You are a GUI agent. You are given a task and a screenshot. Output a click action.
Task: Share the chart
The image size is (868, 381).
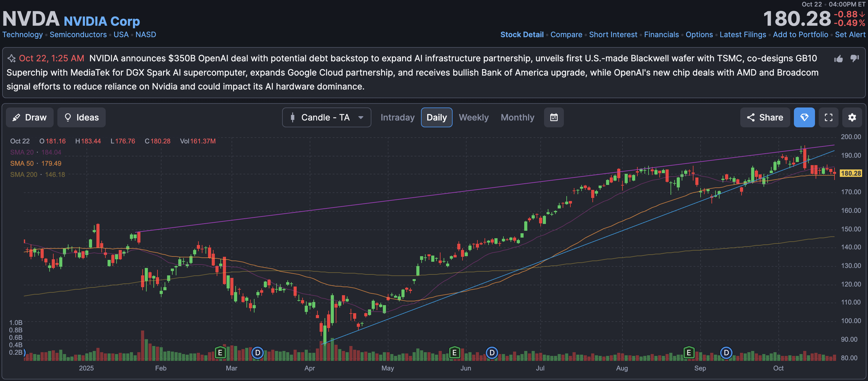coord(764,117)
